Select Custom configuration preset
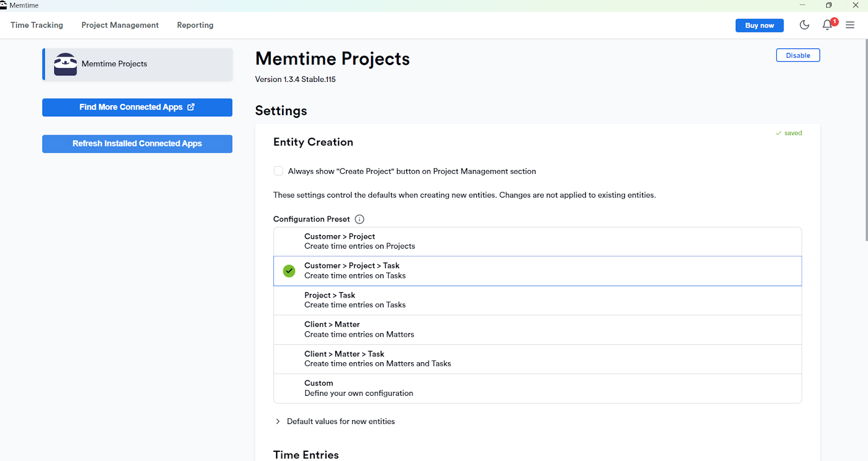This screenshot has width=868, height=461. (x=538, y=388)
